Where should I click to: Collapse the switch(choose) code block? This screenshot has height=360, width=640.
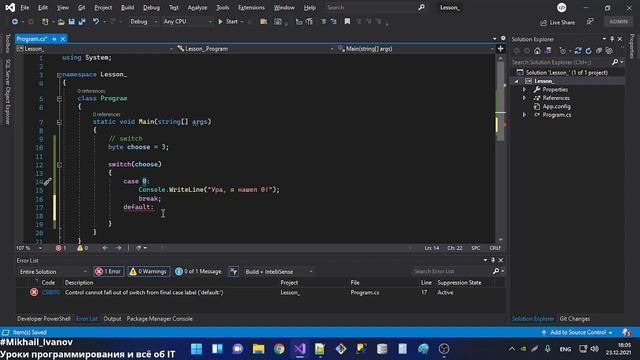pos(59,164)
